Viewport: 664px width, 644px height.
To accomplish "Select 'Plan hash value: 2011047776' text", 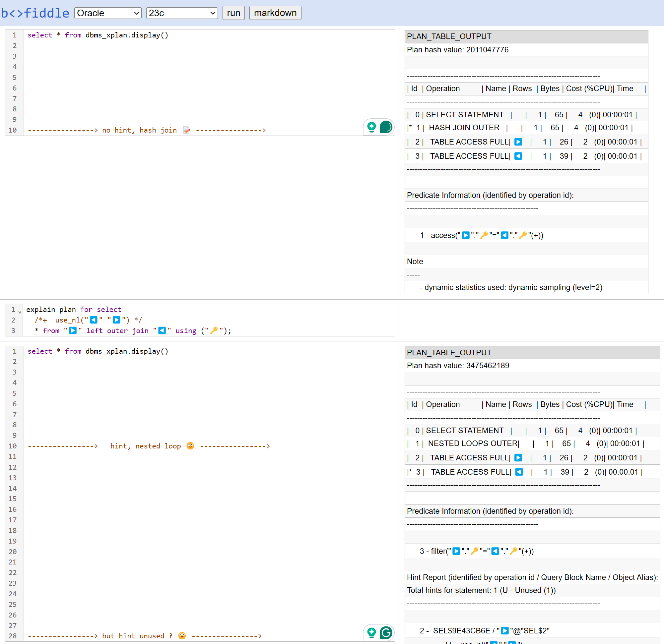I will [x=458, y=50].
